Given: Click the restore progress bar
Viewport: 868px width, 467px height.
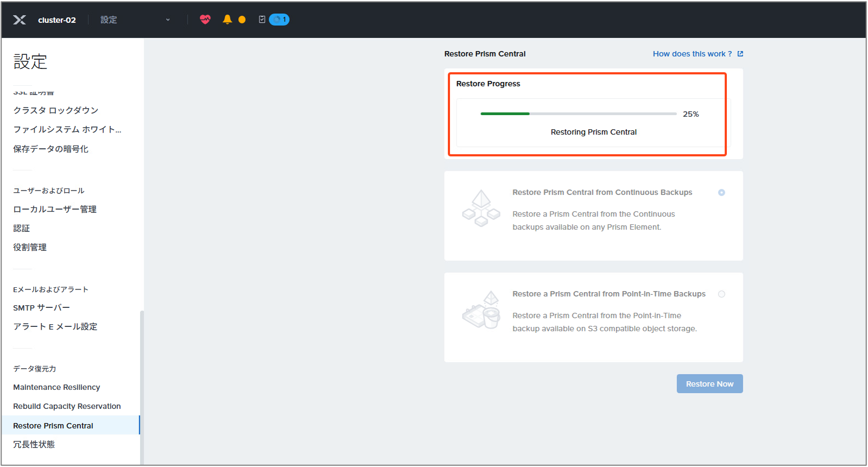Looking at the screenshot, I should [579, 113].
